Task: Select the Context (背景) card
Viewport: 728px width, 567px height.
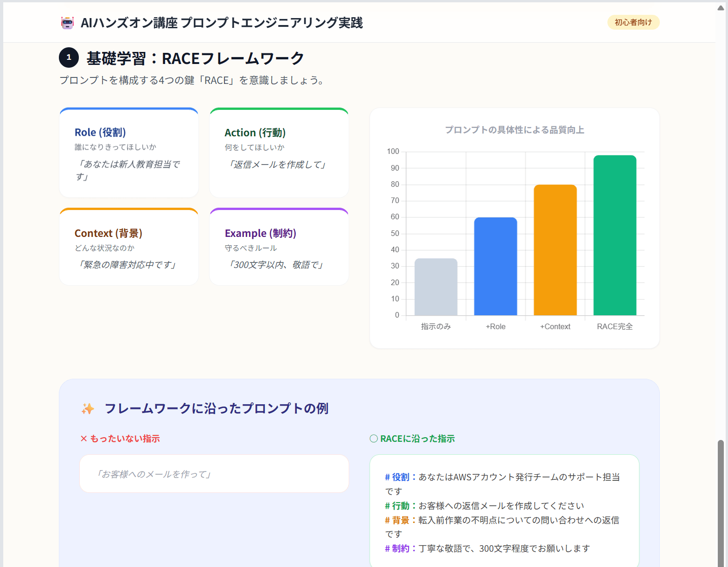Action: point(129,246)
